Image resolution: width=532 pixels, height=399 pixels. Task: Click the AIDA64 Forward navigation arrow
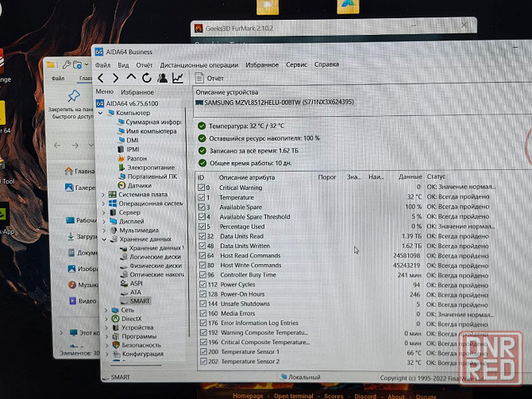coord(116,78)
